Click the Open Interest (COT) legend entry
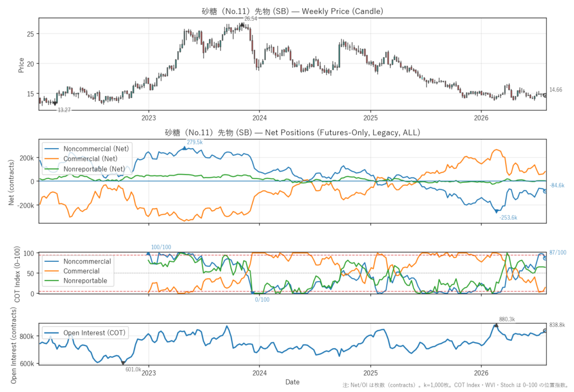The width and height of the screenshot is (574, 392). pyautogui.click(x=85, y=333)
